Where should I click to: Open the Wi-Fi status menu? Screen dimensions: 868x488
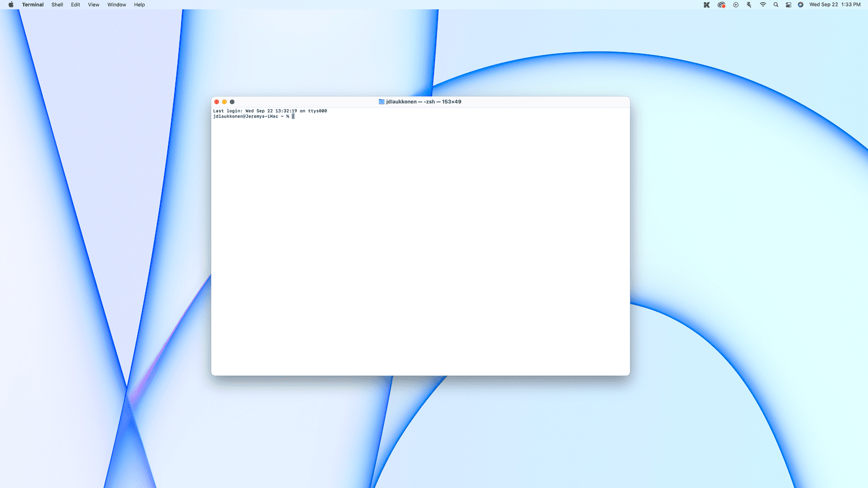coord(763,5)
